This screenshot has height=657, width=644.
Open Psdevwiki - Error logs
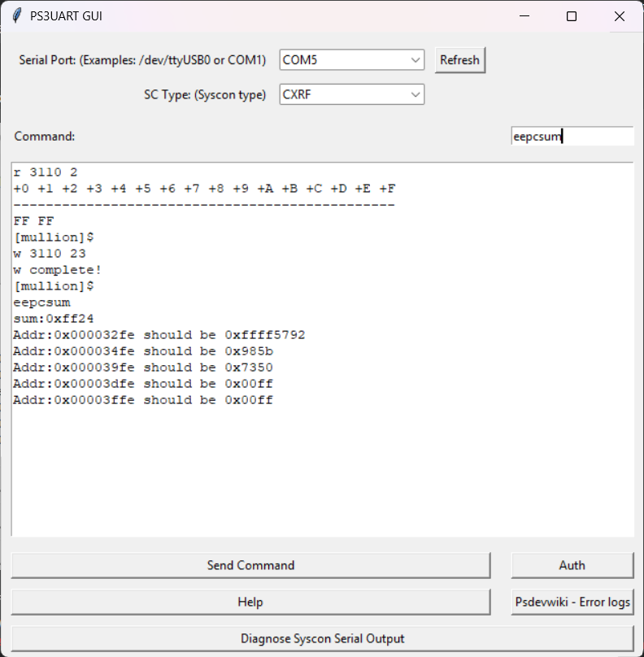[x=572, y=602]
